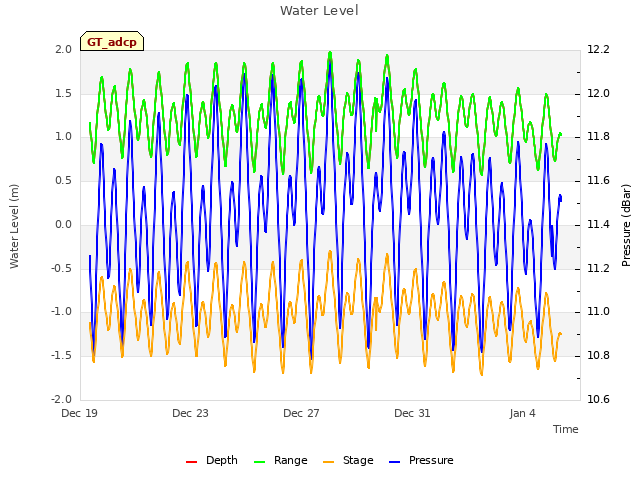Click the -1.5 left axis tick label
The image size is (640, 480).
[x=61, y=356]
